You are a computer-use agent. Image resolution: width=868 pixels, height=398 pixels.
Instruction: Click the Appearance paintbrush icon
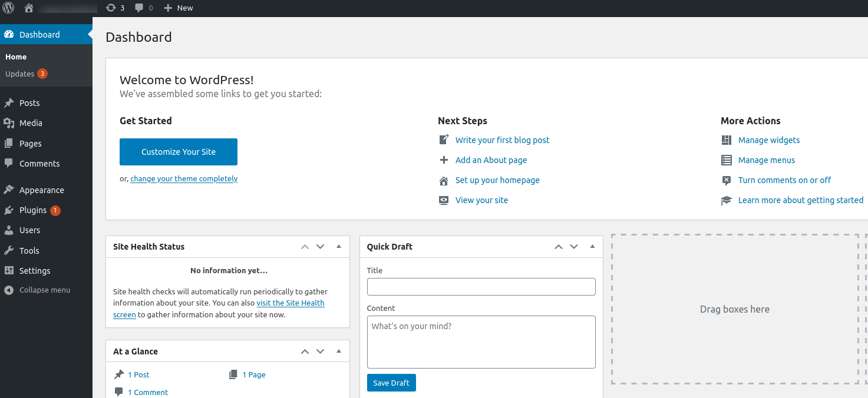click(x=9, y=190)
